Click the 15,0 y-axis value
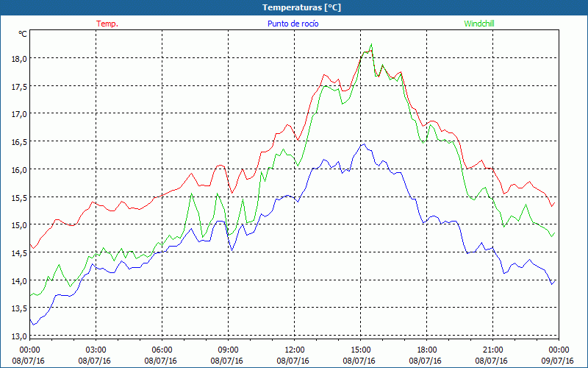Screen dimensions: 588x368 click(20, 225)
